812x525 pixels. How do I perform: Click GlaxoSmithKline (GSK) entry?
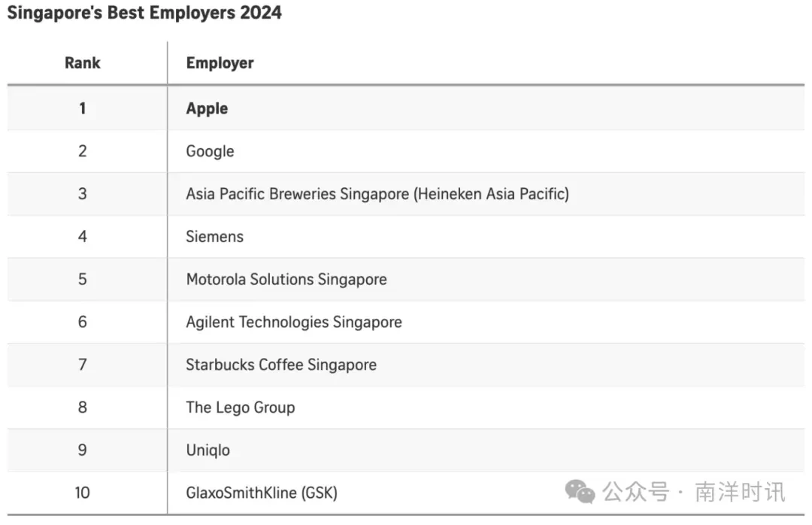pyautogui.click(x=261, y=493)
